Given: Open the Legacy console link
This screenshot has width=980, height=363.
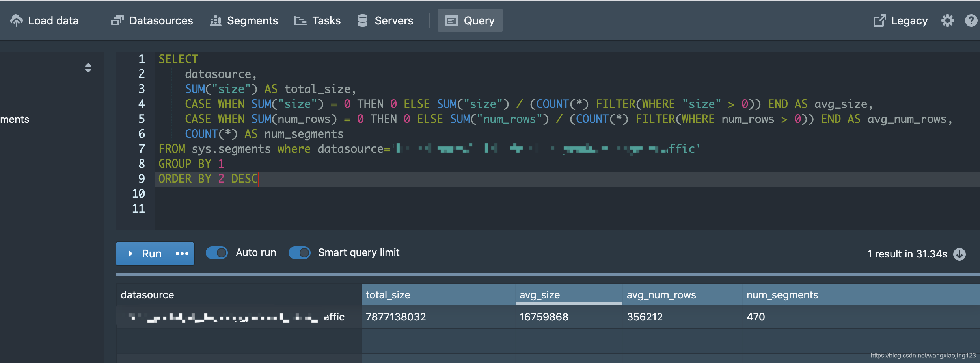Looking at the screenshot, I should click(900, 20).
